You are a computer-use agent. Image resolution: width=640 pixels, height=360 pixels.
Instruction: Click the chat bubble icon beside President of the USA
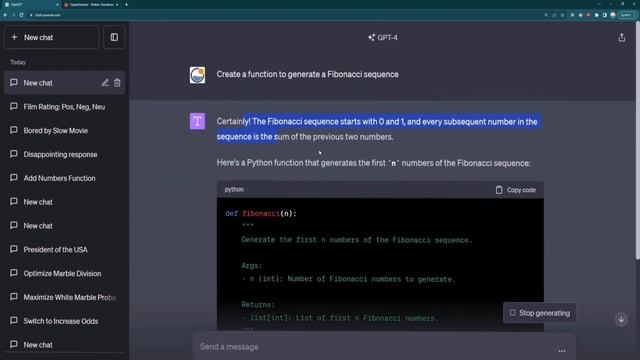(x=14, y=249)
